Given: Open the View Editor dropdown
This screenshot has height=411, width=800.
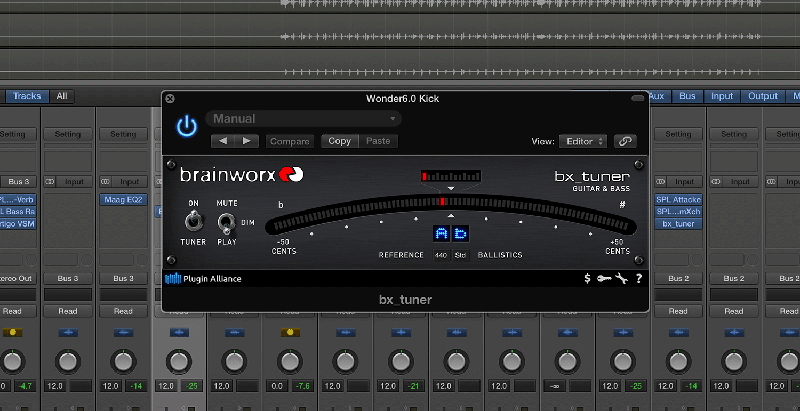Looking at the screenshot, I should [583, 141].
